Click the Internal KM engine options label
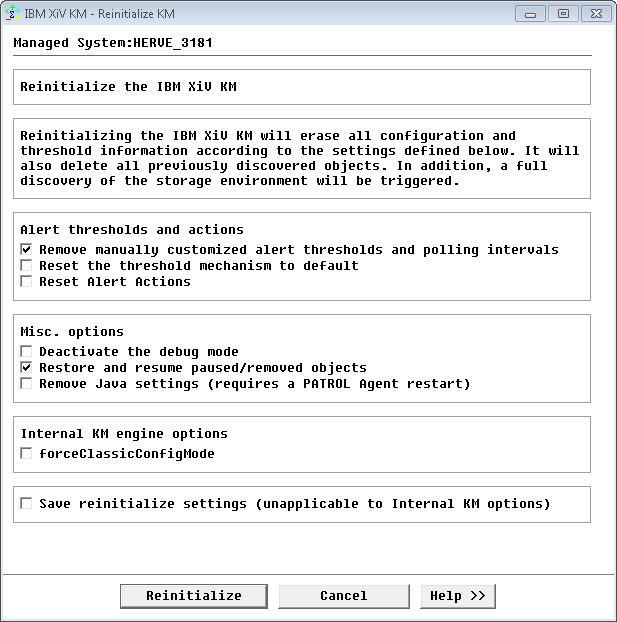The image size is (617, 622). tap(124, 434)
